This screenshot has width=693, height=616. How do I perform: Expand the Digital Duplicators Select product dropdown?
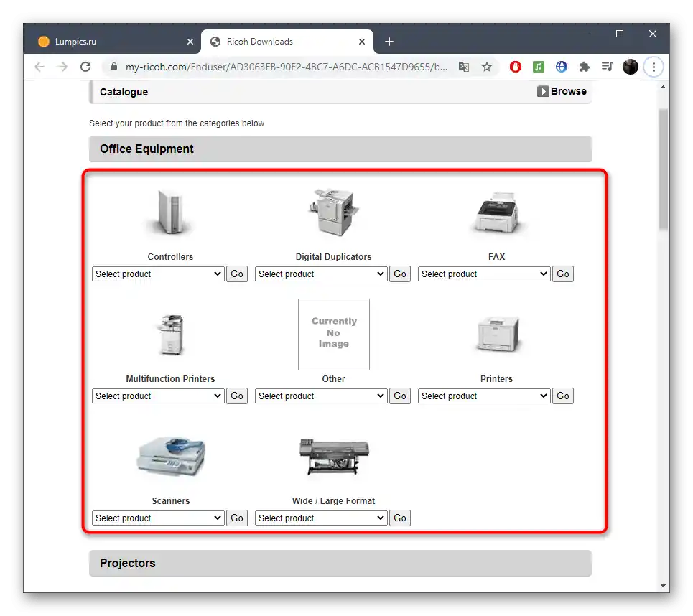[x=321, y=274]
